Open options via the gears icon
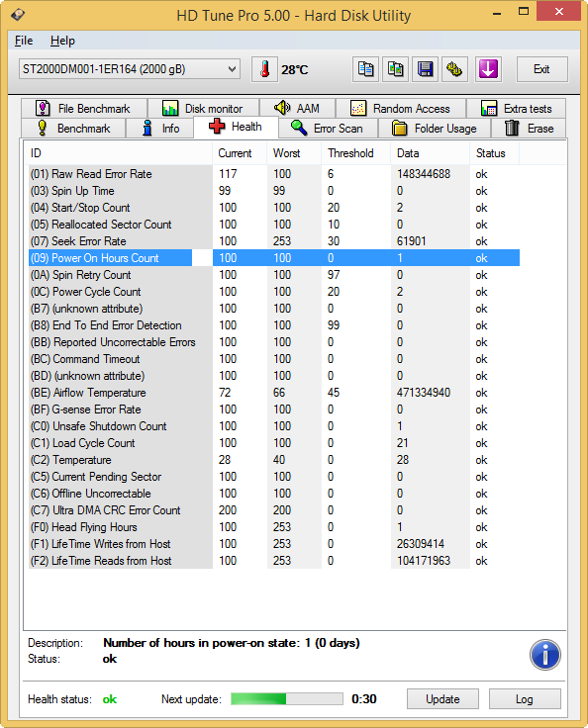 pyautogui.click(x=454, y=69)
